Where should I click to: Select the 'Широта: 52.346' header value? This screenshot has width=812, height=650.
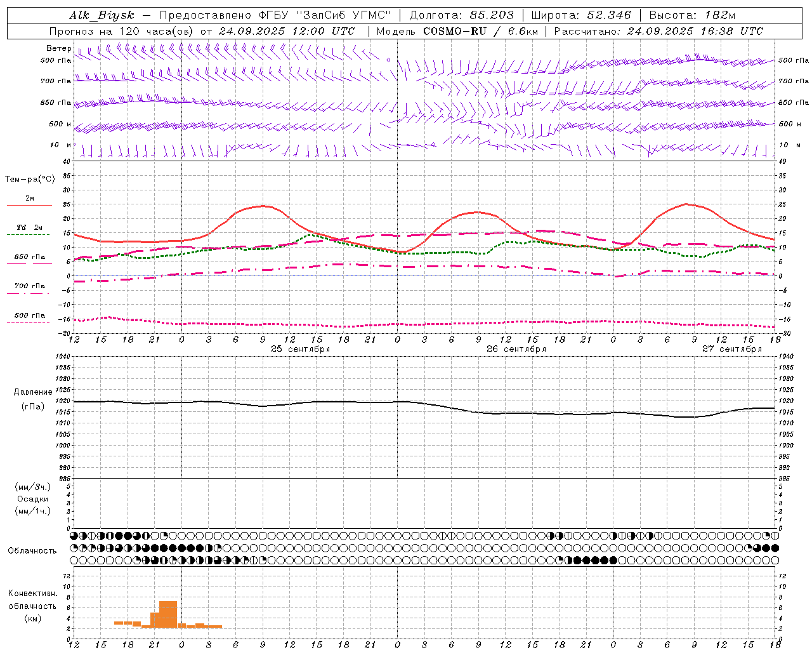click(x=581, y=15)
